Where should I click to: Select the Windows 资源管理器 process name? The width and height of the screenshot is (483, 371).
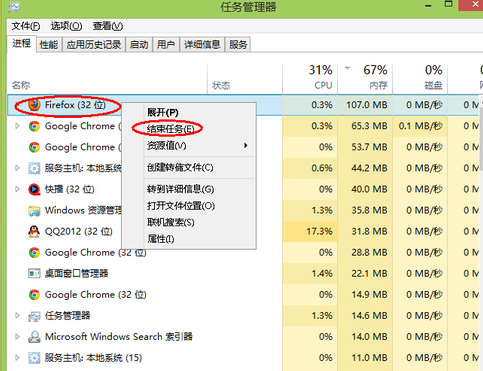pyautogui.click(x=83, y=211)
